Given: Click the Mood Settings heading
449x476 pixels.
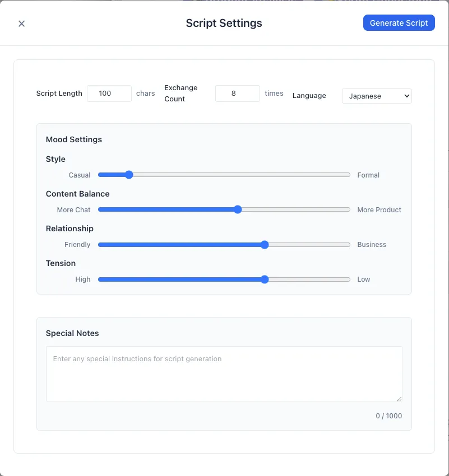Looking at the screenshot, I should [x=74, y=139].
